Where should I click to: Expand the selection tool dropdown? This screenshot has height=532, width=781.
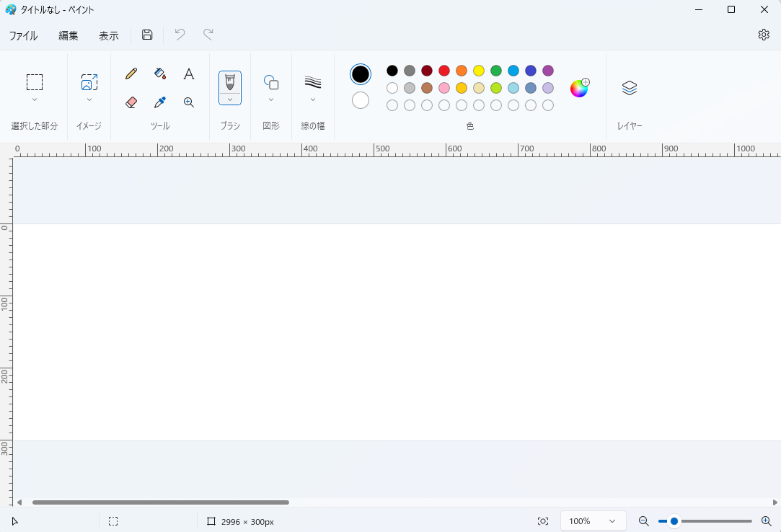35,99
